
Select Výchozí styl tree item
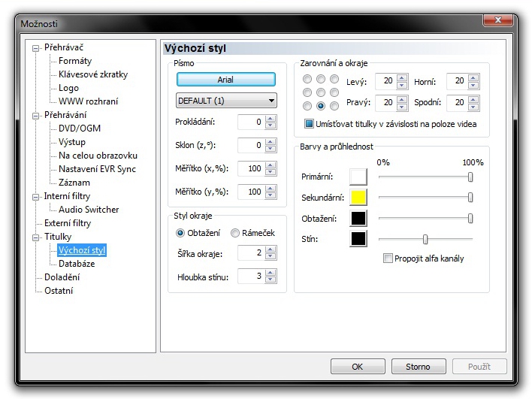pos(82,250)
